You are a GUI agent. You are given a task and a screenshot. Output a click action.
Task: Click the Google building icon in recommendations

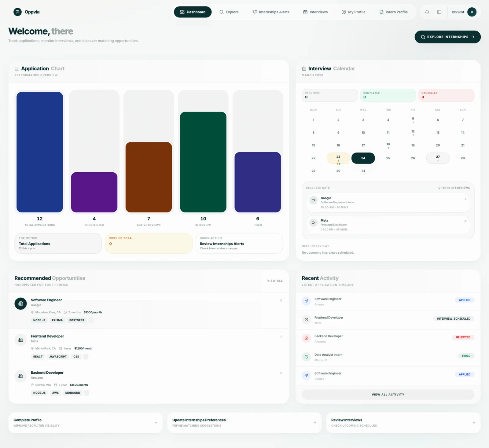21,303
